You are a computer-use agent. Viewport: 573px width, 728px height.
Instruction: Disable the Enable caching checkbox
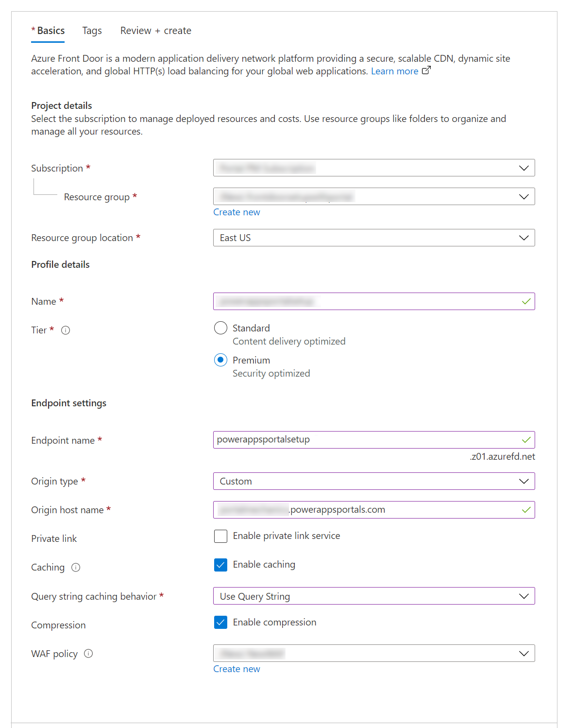[x=220, y=565]
